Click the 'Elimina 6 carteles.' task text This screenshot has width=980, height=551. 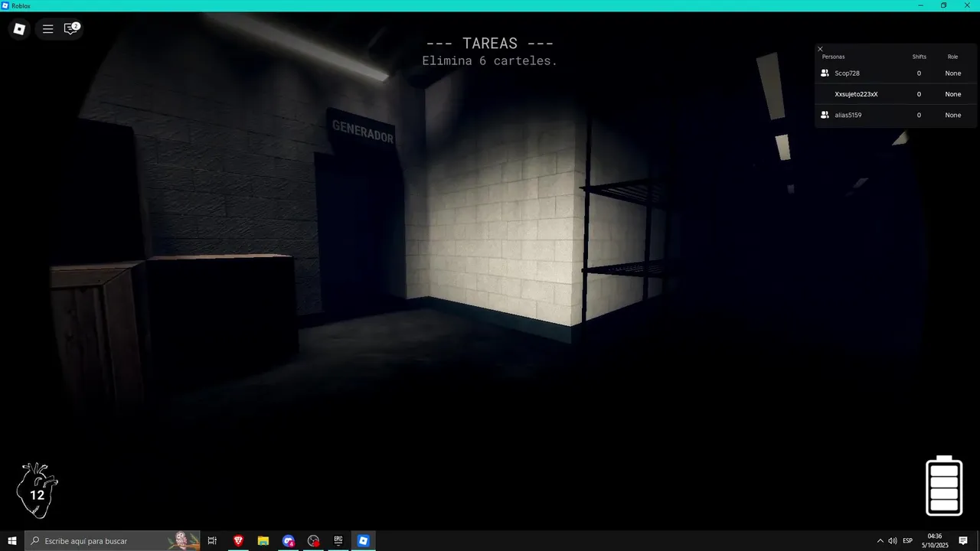point(490,60)
